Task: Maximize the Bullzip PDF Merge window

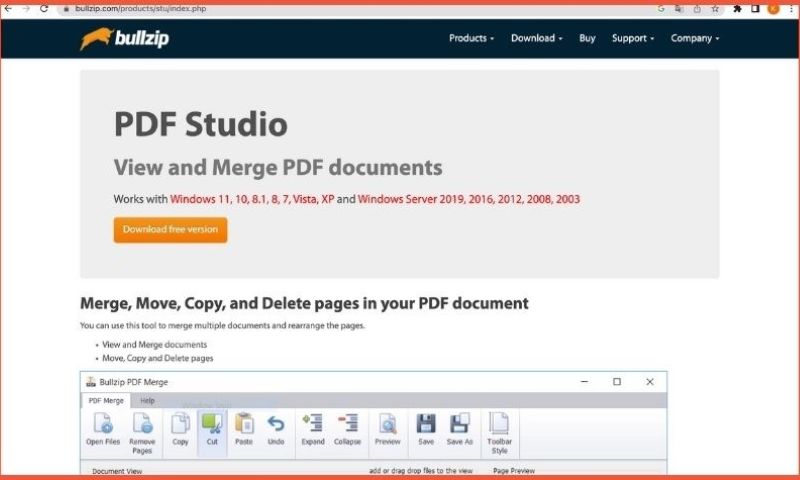Action: (617, 382)
